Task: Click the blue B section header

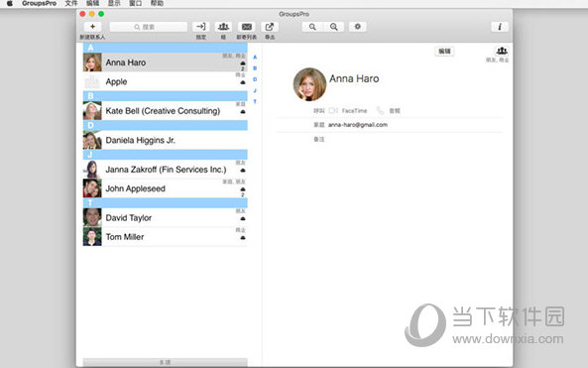Action: click(x=165, y=96)
